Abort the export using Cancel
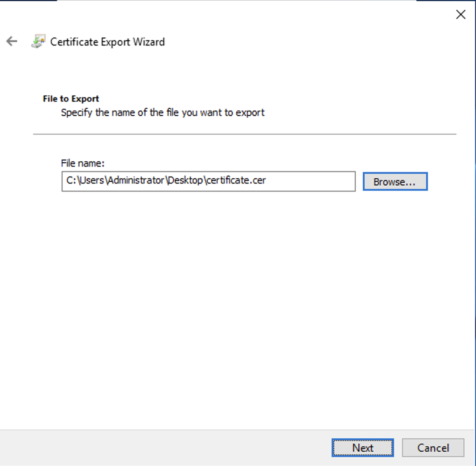The height and width of the screenshot is (466, 476). click(433, 448)
